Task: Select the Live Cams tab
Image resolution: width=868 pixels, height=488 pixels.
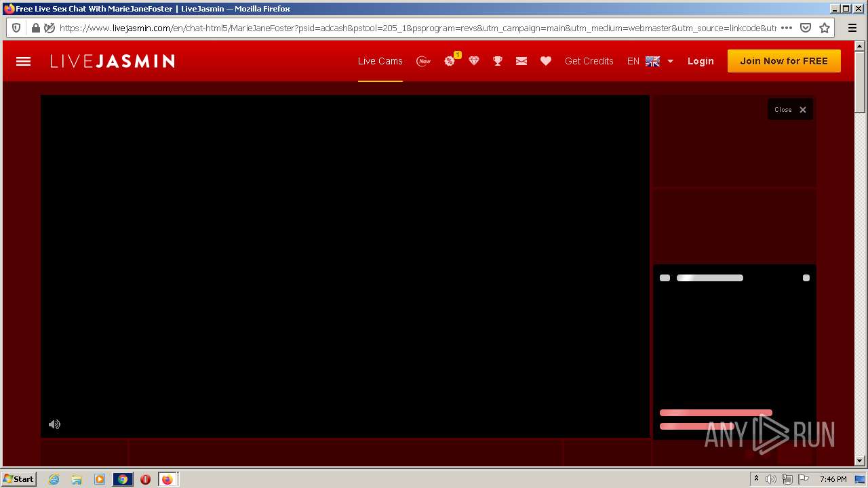Action: click(380, 61)
